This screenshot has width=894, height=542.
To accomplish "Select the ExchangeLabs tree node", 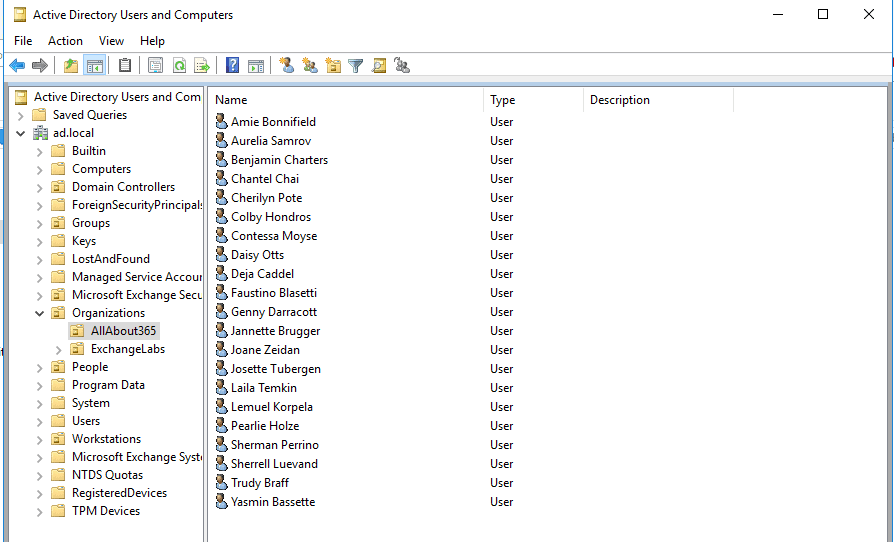I will coord(128,349).
